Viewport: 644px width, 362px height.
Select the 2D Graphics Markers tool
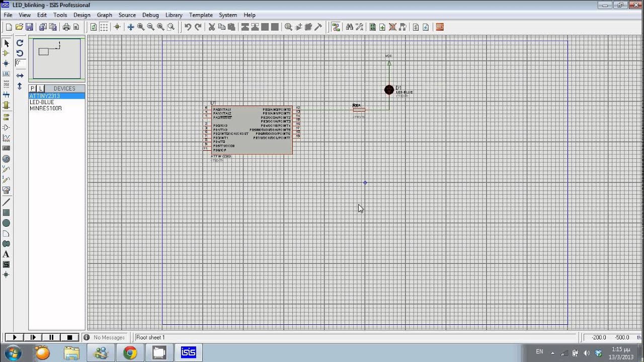coord(7,275)
